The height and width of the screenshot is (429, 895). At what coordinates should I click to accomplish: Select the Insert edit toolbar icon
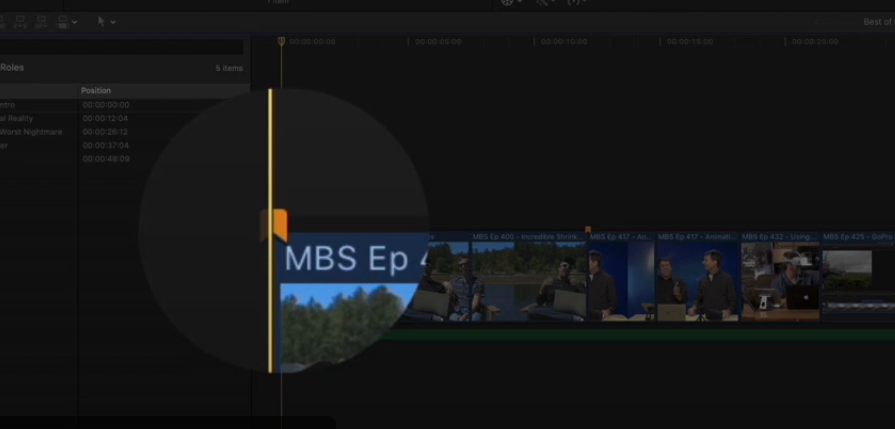tap(20, 22)
